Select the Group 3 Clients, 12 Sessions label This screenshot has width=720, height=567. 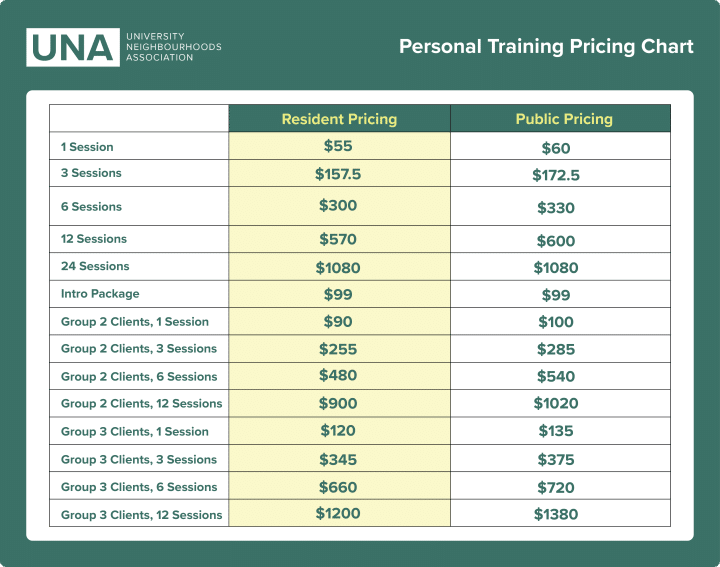pos(141,515)
